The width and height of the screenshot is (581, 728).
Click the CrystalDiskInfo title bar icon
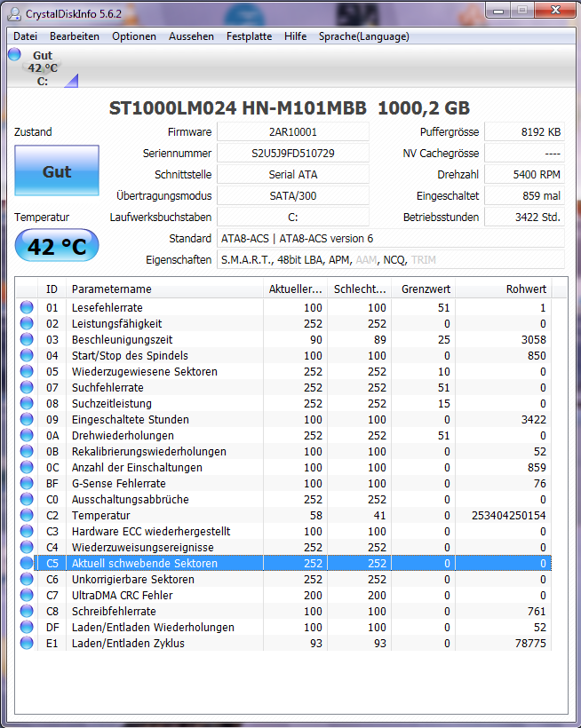[x=14, y=14]
